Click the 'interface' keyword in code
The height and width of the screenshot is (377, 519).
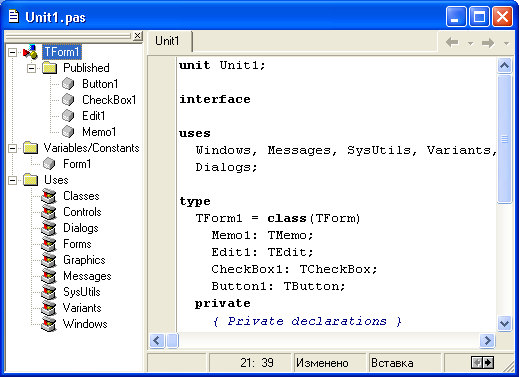pos(215,99)
